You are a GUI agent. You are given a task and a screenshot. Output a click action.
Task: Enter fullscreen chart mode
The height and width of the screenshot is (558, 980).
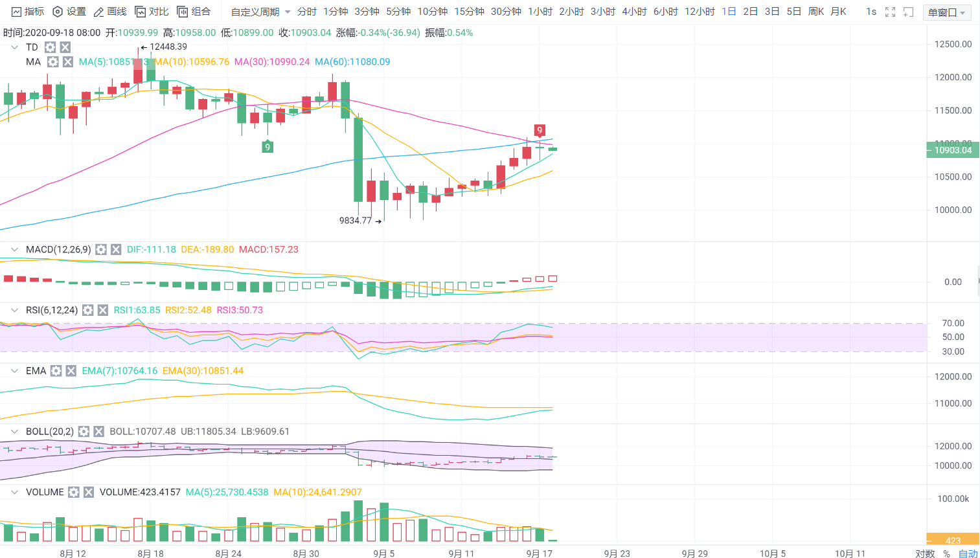[890, 12]
